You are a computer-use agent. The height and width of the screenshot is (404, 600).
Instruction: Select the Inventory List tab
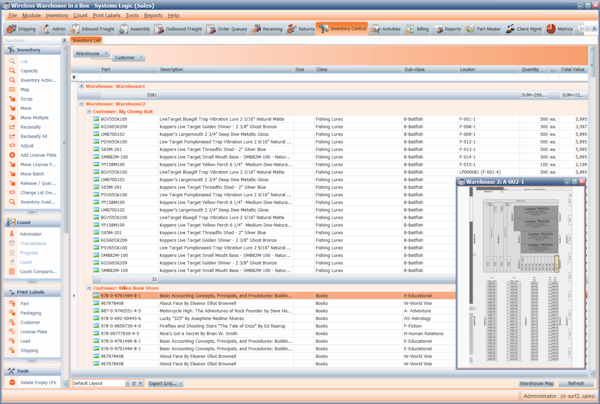86,40
